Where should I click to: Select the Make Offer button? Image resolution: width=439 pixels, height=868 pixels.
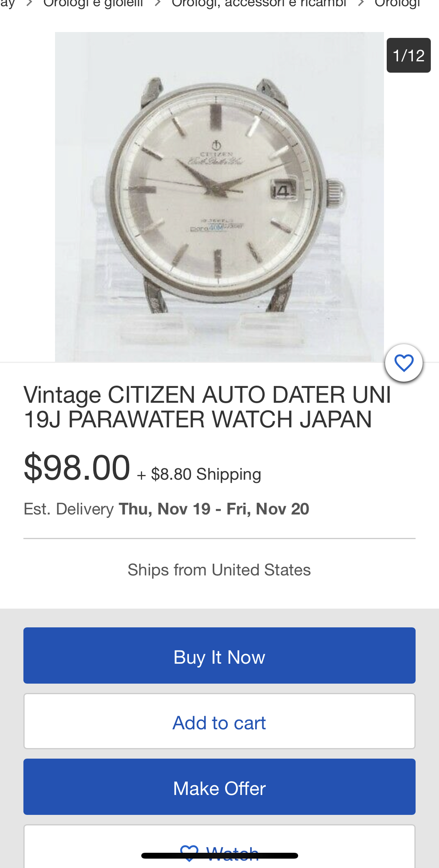219,787
